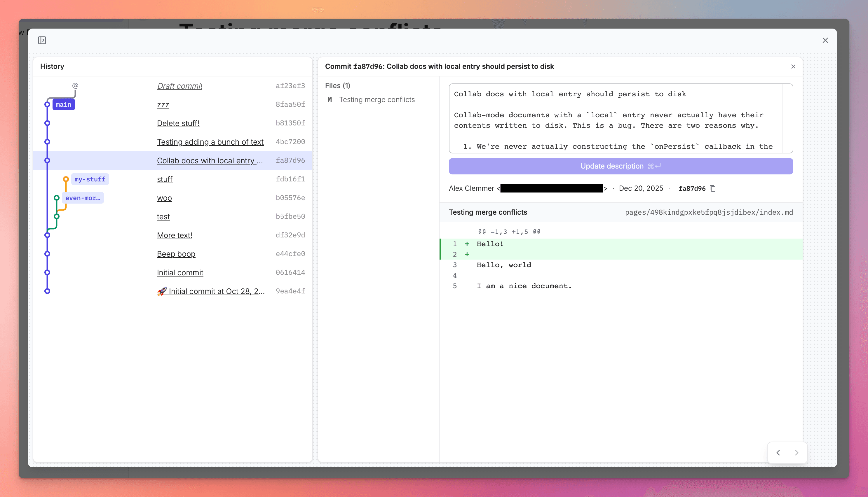Image resolution: width=868 pixels, height=497 pixels.
Task: Click the right chevron to go forward a page
Action: pyautogui.click(x=797, y=453)
